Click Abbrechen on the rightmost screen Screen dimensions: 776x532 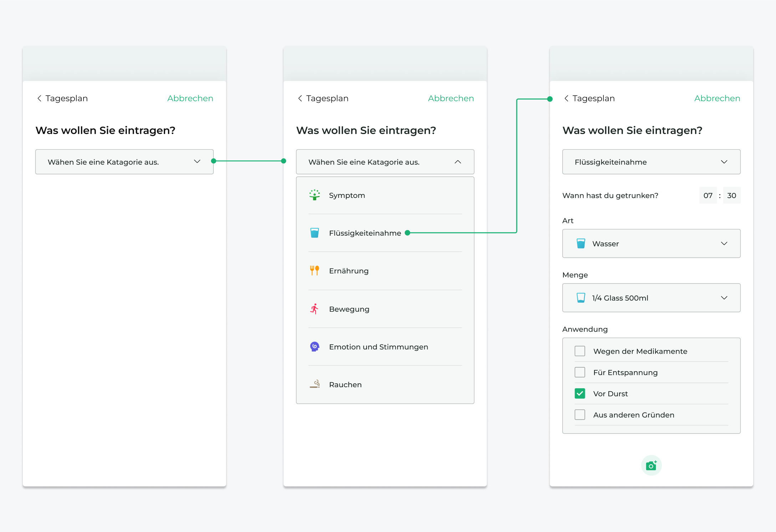(x=717, y=98)
